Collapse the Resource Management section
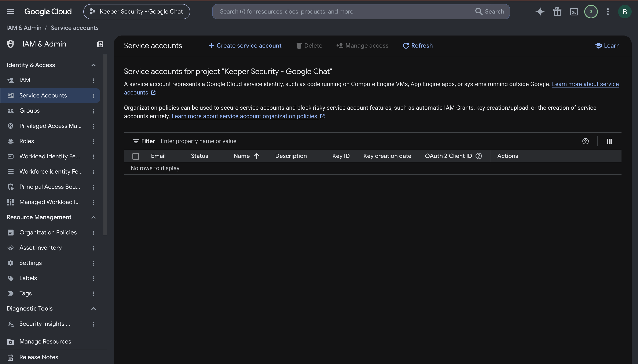The image size is (638, 364). (x=93, y=217)
